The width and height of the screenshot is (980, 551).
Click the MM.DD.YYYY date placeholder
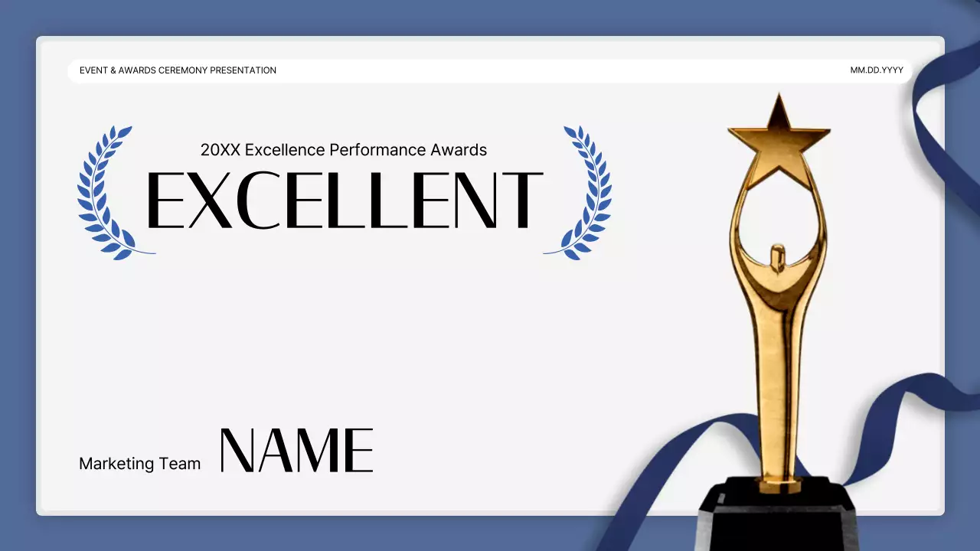click(x=875, y=70)
